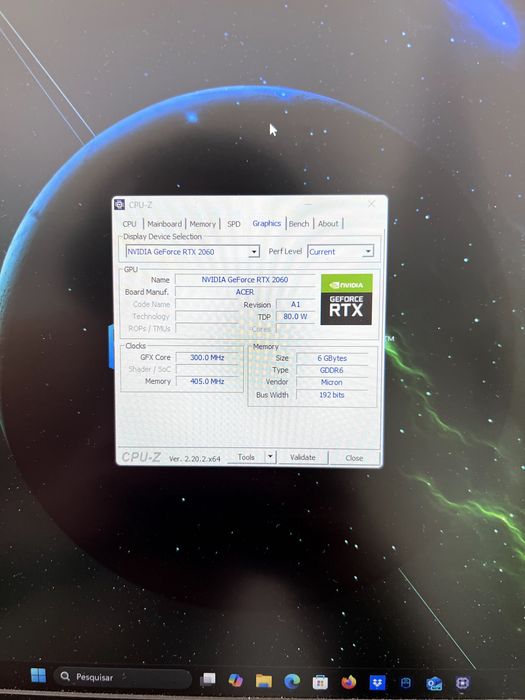Click the Memory clock 405.0 MHz
525x700 pixels.
click(207, 381)
